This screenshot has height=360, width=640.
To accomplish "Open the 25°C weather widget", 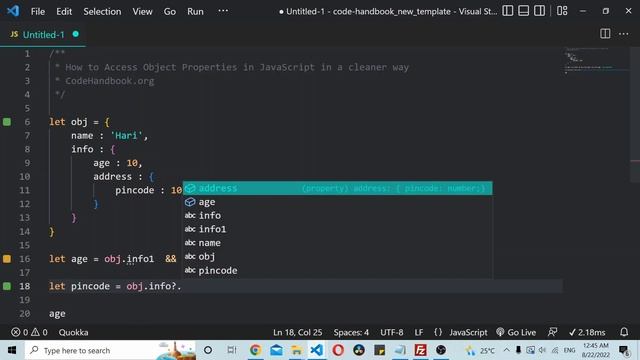I will [x=480, y=350].
